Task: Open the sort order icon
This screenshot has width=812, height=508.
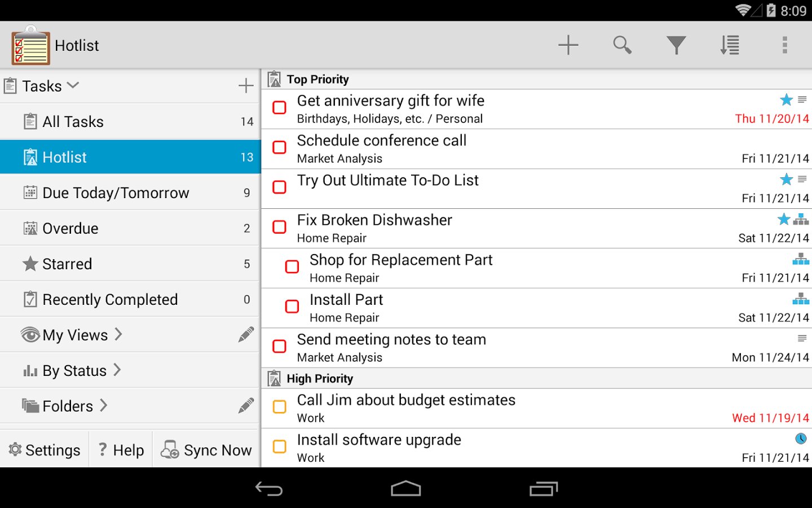Action: [730, 45]
